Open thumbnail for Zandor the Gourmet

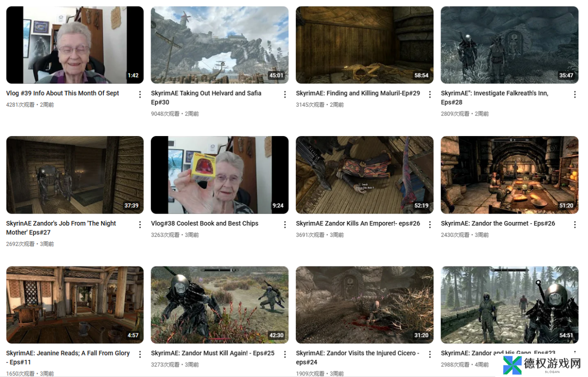510,175
